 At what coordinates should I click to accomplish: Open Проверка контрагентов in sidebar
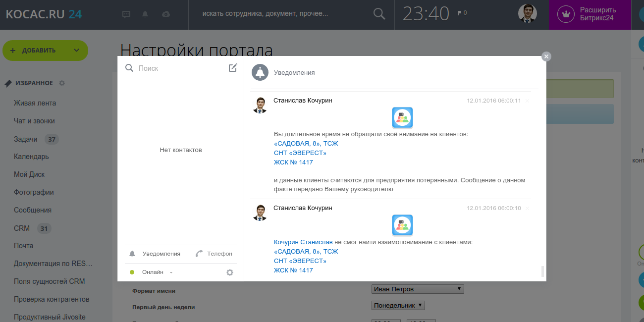[52, 299]
